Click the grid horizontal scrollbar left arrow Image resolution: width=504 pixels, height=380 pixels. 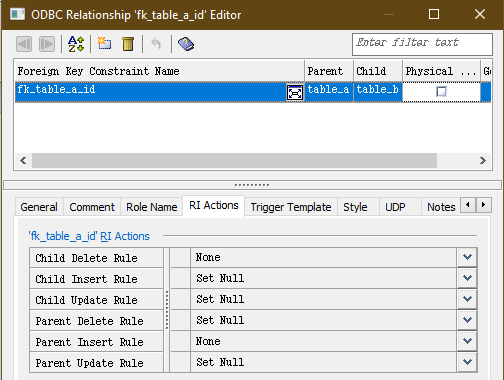(x=23, y=161)
